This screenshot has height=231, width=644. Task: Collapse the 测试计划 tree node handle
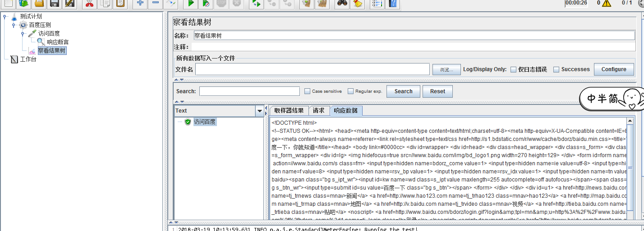tap(5, 17)
